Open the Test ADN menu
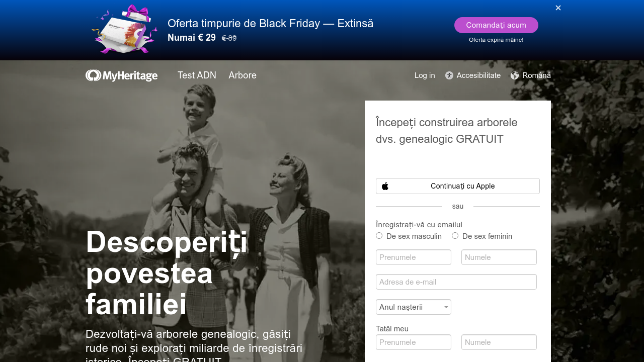Viewport: 644px width, 362px height. pyautogui.click(x=197, y=75)
